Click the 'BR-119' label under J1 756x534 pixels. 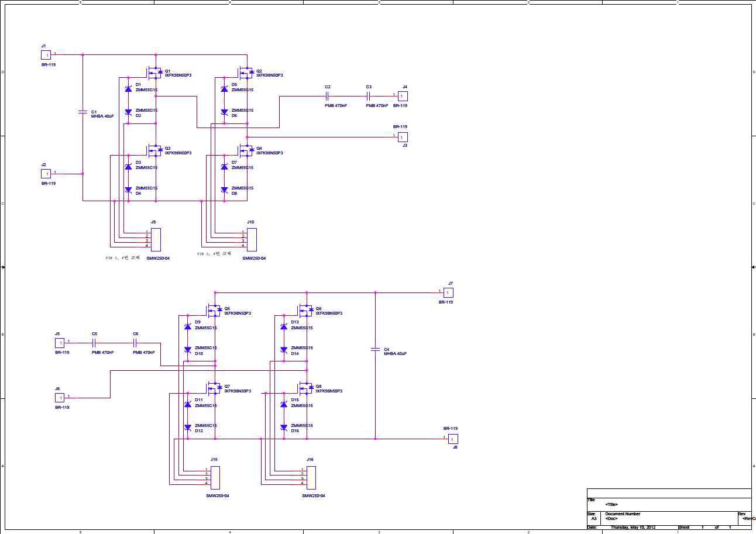[49, 65]
